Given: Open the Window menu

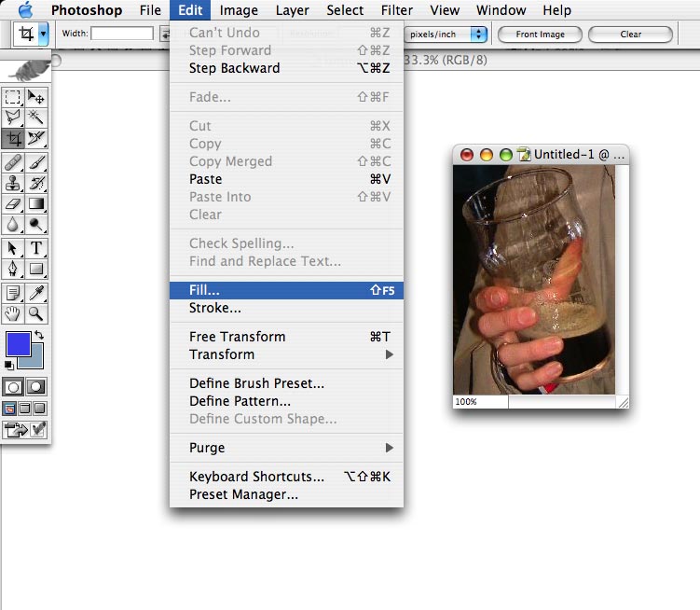Looking at the screenshot, I should [501, 10].
